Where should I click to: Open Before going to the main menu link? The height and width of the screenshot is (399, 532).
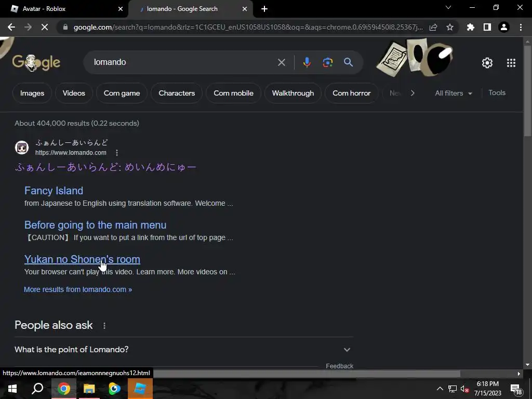[x=96, y=225]
